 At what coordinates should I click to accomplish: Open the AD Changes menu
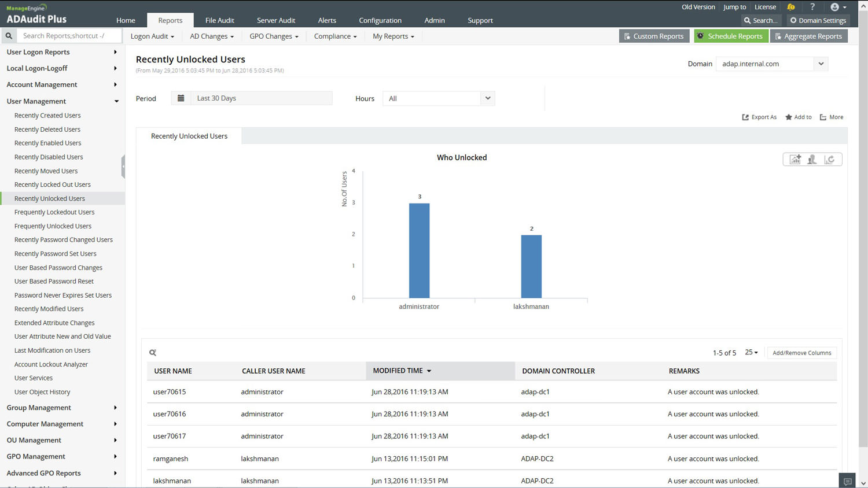[212, 36]
